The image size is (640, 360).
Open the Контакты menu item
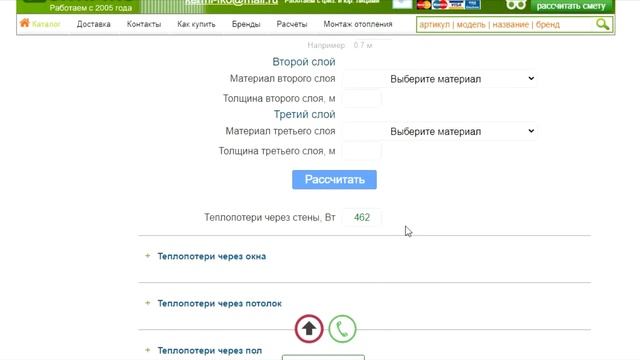144,24
